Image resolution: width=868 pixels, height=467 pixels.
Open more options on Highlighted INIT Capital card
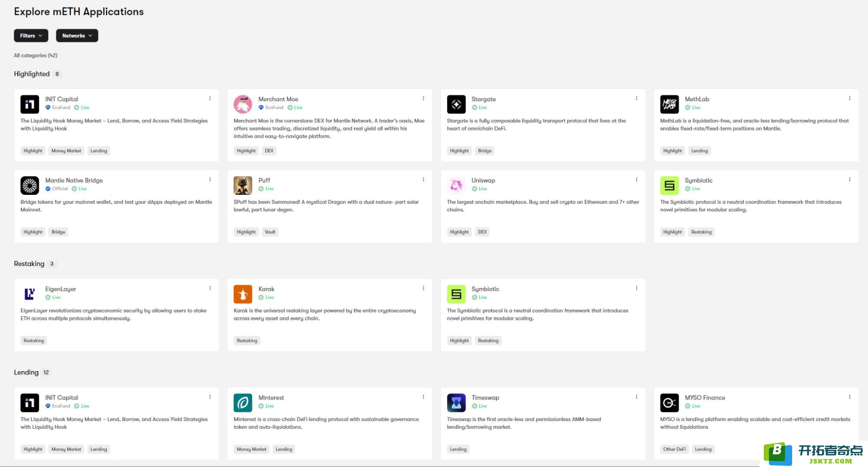pyautogui.click(x=210, y=99)
